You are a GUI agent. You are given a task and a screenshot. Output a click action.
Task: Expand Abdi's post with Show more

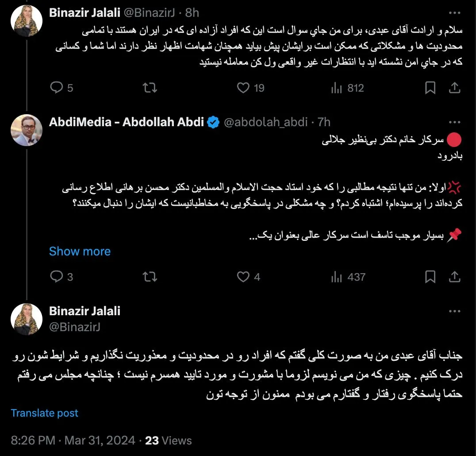[x=80, y=251]
